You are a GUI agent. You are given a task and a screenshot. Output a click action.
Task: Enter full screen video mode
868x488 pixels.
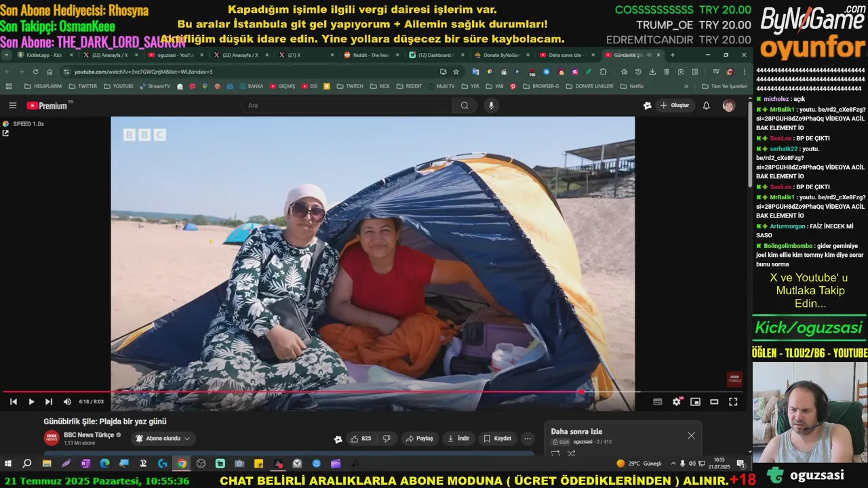(733, 402)
